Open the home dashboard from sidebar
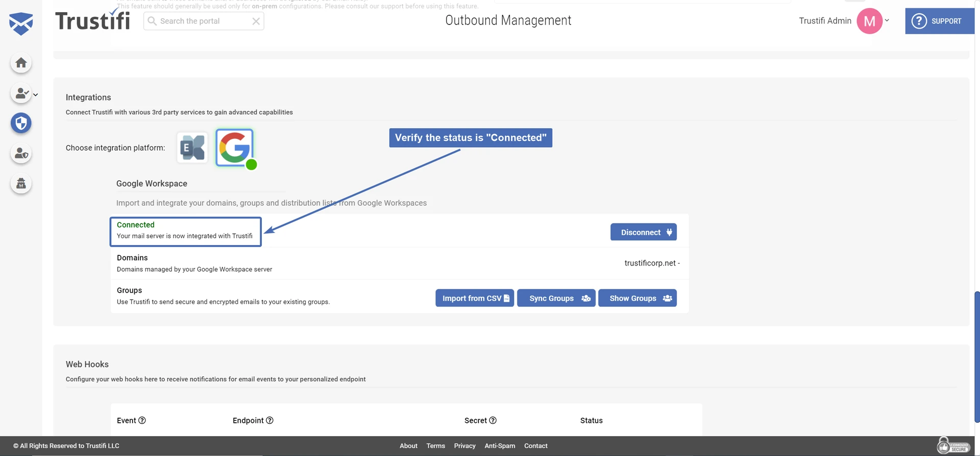This screenshot has width=980, height=456. (21, 63)
